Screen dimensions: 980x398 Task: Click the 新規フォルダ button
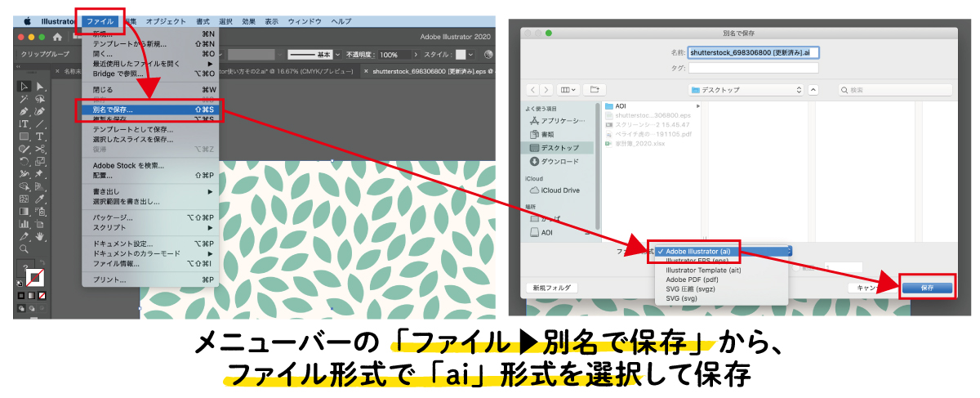click(x=552, y=288)
